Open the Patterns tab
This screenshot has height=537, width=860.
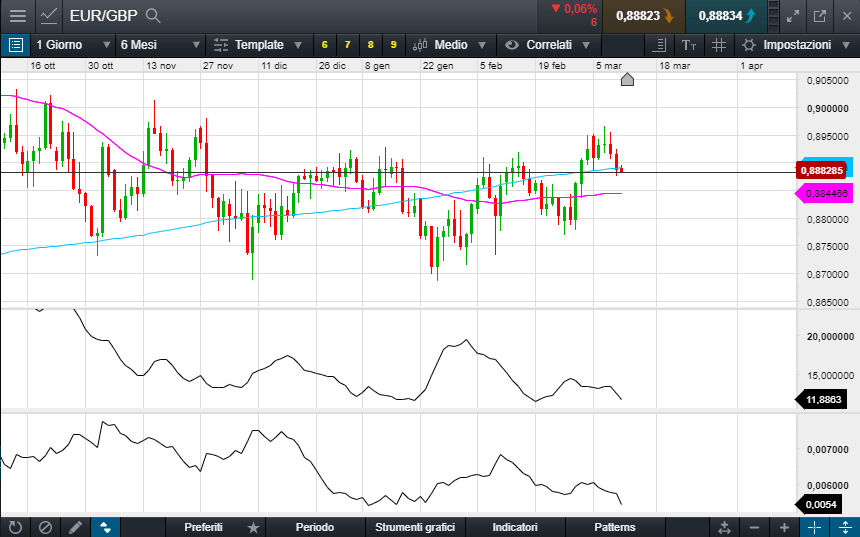click(x=615, y=527)
